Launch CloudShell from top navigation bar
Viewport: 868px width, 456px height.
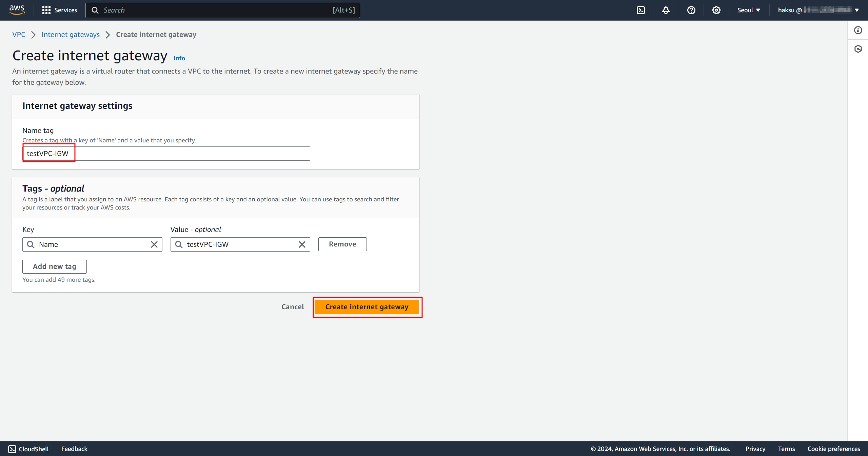point(641,10)
